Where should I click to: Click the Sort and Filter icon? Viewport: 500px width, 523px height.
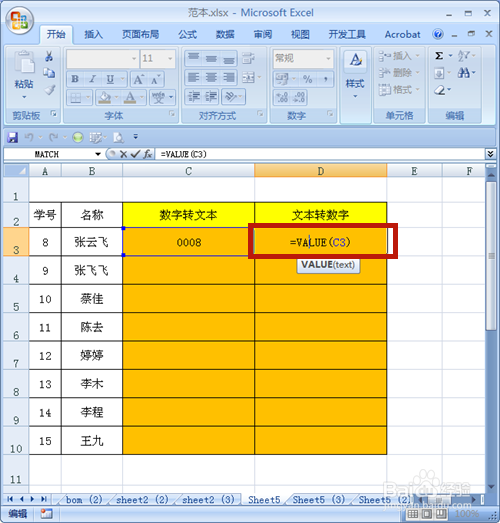pyautogui.click(x=464, y=56)
